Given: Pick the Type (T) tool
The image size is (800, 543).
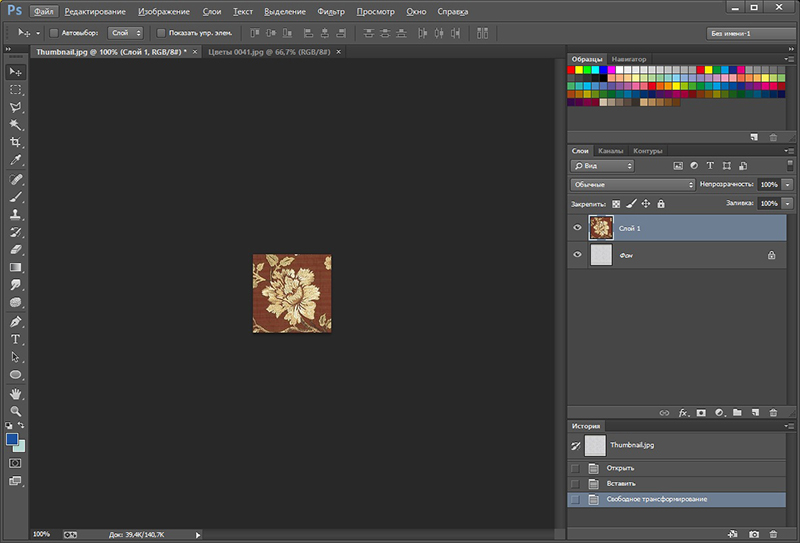Looking at the screenshot, I should tap(16, 339).
